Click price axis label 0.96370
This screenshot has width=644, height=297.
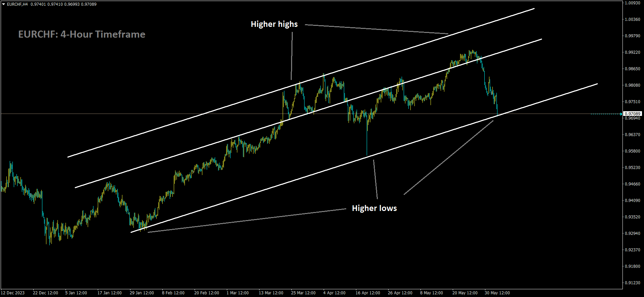(632, 134)
